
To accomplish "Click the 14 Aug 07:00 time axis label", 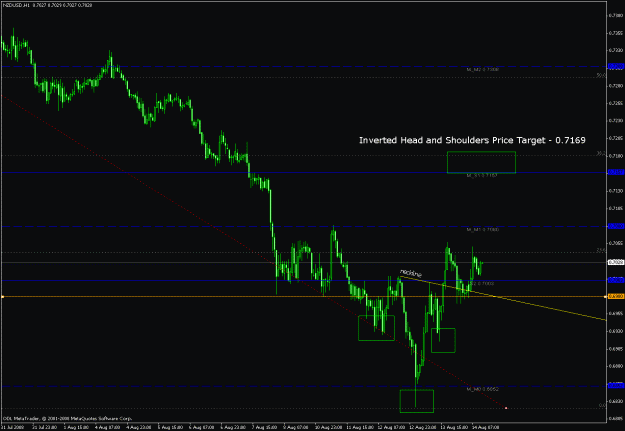I will tap(485, 427).
